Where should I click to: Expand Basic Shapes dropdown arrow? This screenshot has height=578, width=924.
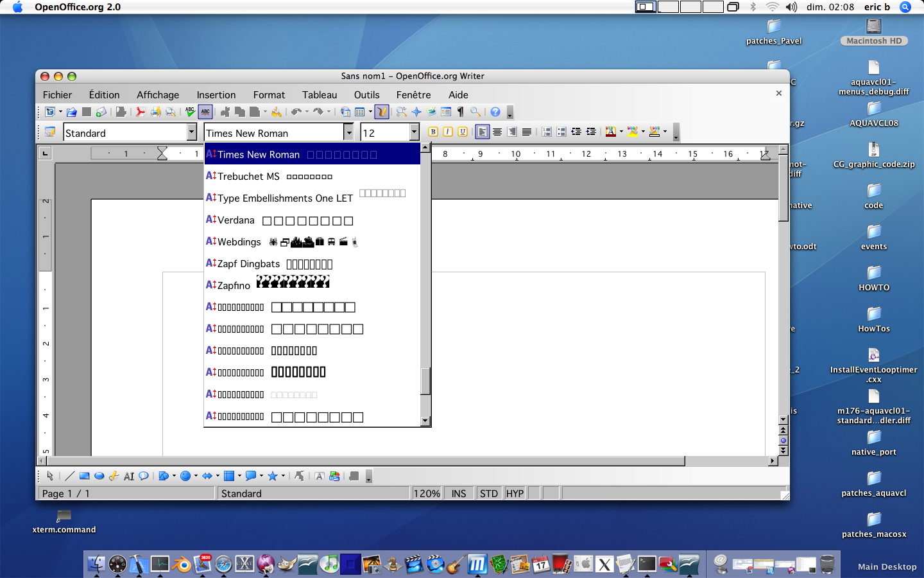tap(174, 476)
